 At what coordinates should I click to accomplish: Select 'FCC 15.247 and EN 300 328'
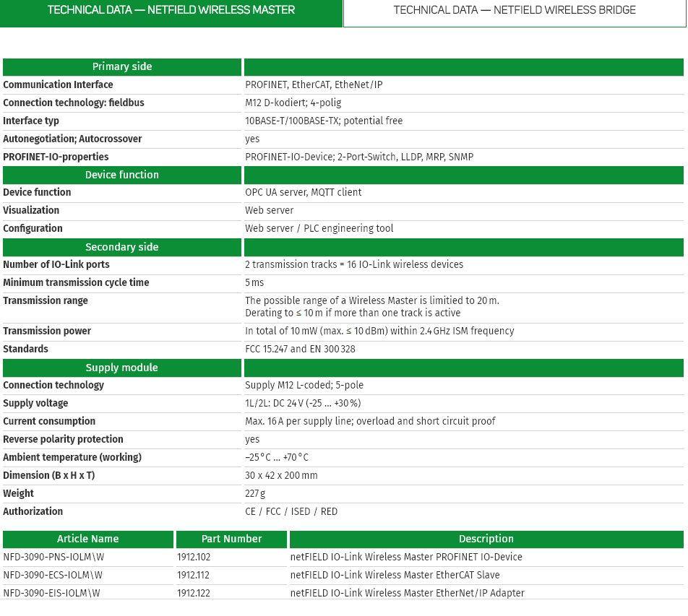(300, 349)
